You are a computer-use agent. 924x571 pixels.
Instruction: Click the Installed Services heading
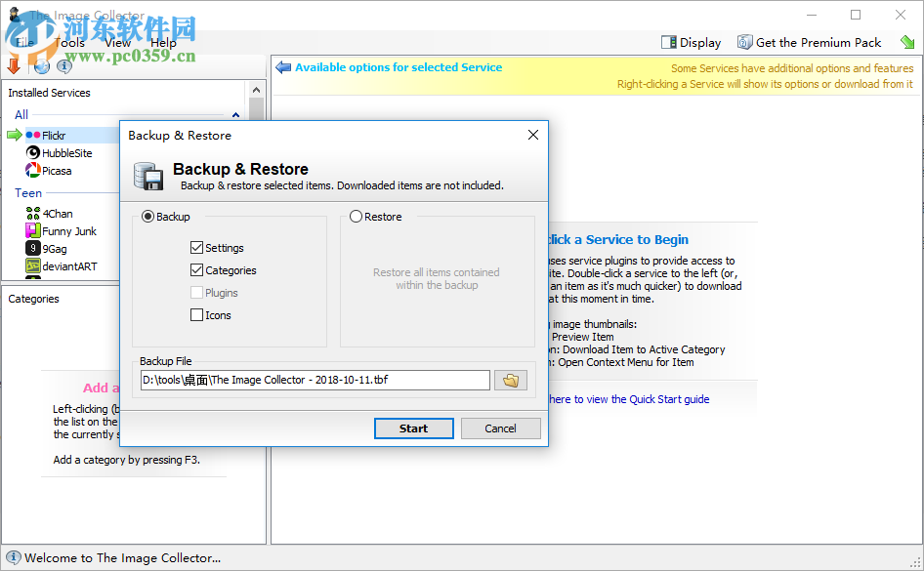coord(49,93)
